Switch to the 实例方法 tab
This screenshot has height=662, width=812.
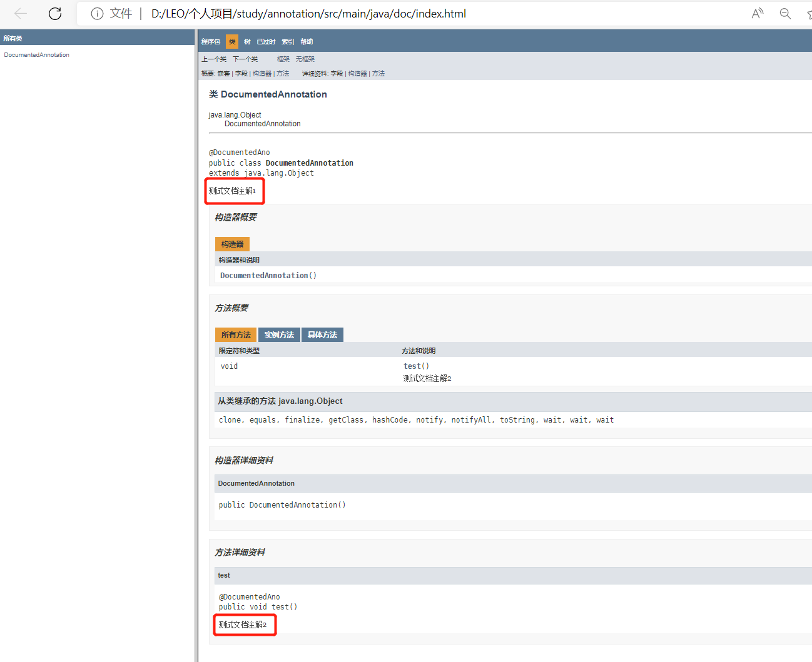tap(279, 335)
